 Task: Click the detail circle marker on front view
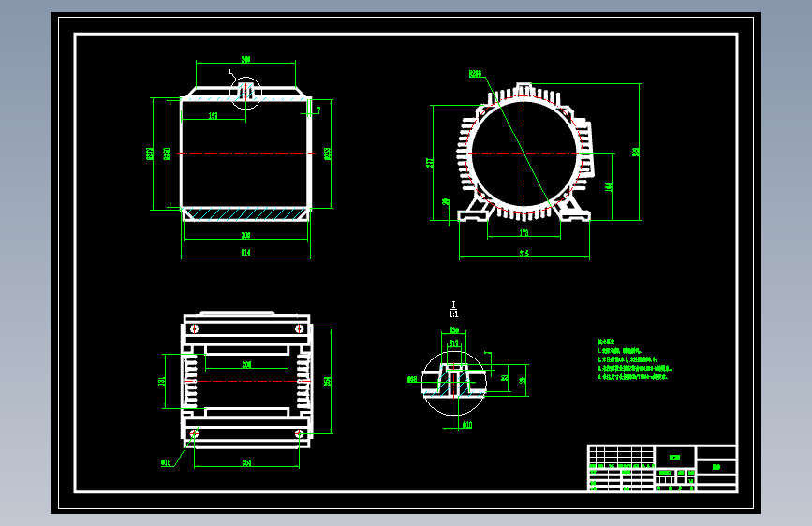coord(245,94)
